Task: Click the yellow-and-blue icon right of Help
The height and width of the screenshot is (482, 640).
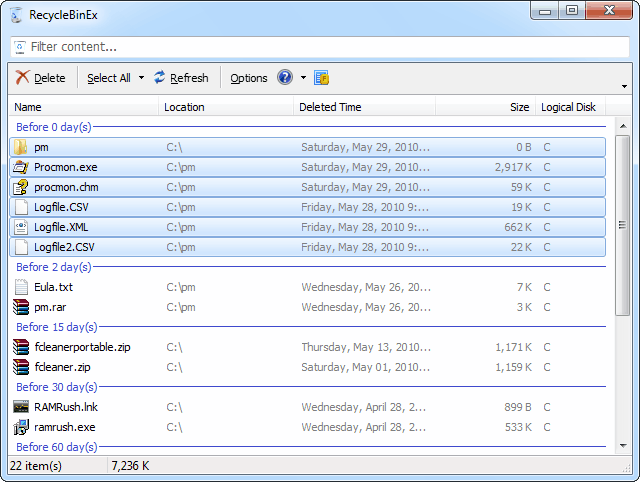Action: 322,78
